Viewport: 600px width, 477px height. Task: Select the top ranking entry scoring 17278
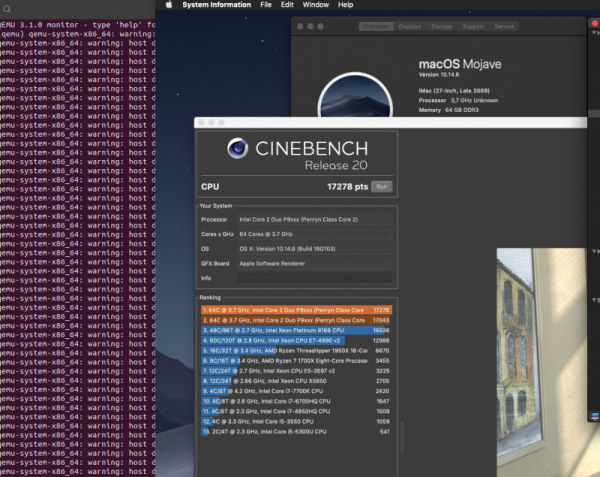click(296, 310)
